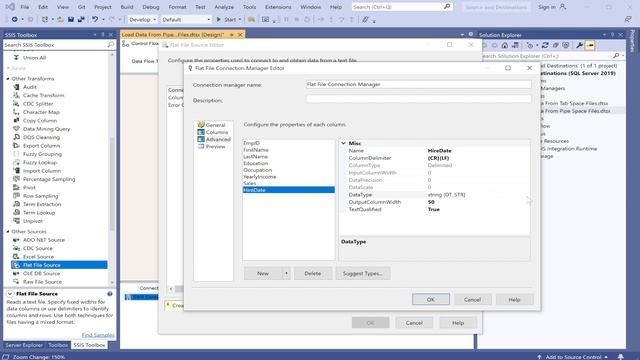Click the ADO NET Source icon
This screenshot has width=640, height=360.
click(x=16, y=240)
